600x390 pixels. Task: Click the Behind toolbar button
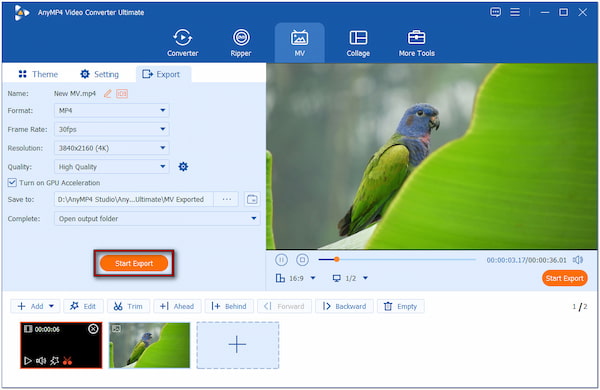pos(229,306)
